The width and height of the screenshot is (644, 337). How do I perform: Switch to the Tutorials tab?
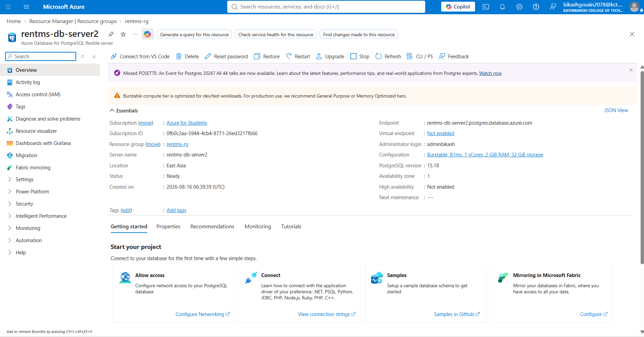(x=291, y=227)
